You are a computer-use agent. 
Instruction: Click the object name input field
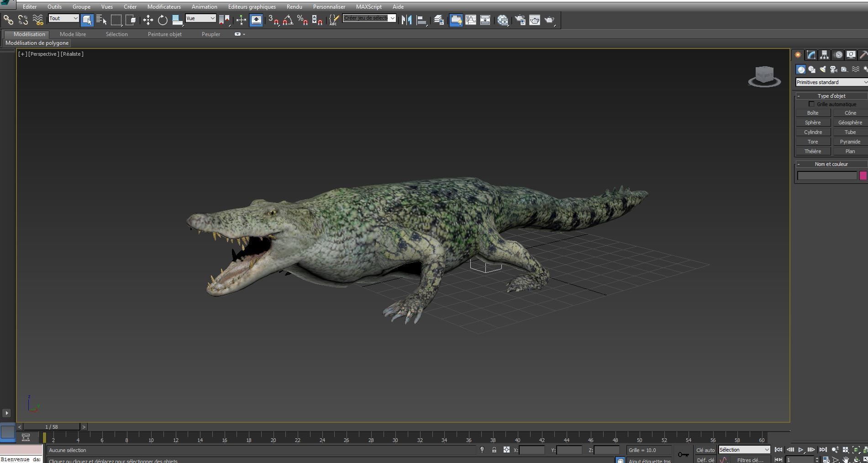pyautogui.click(x=827, y=176)
